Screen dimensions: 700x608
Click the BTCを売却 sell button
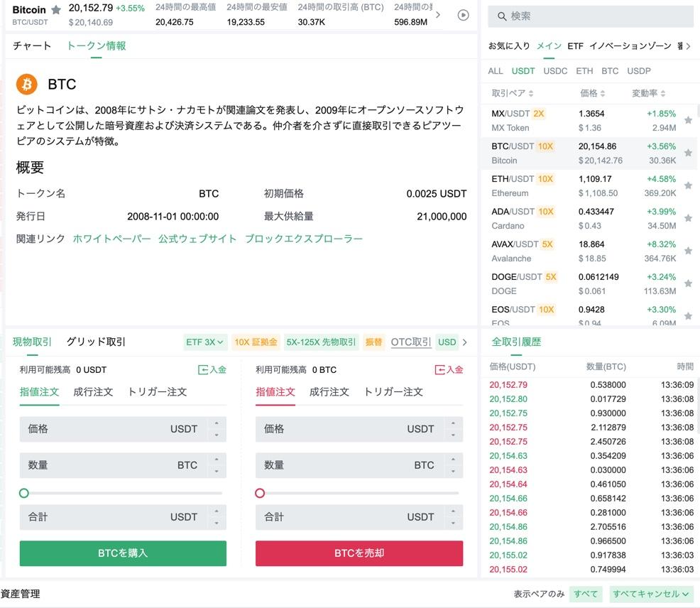(359, 553)
